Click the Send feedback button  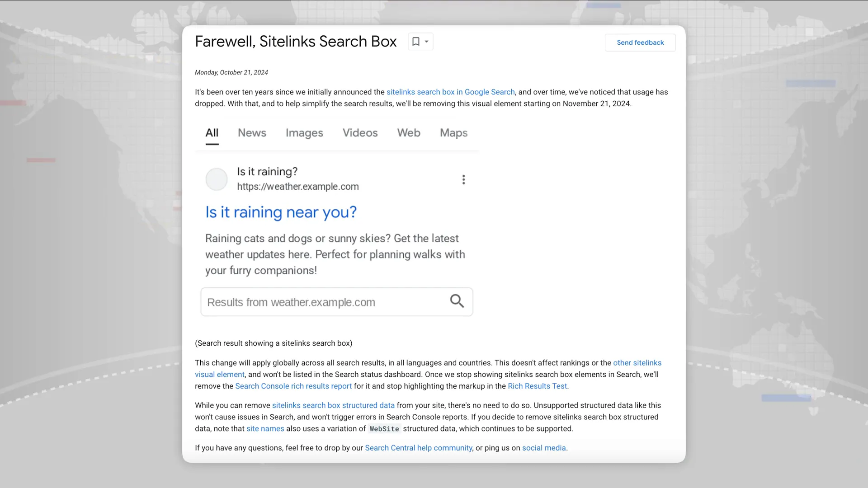(x=640, y=42)
